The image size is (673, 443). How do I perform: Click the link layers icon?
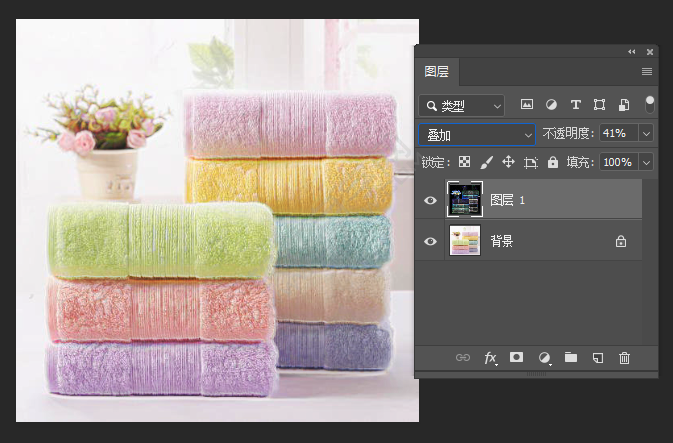(463, 357)
